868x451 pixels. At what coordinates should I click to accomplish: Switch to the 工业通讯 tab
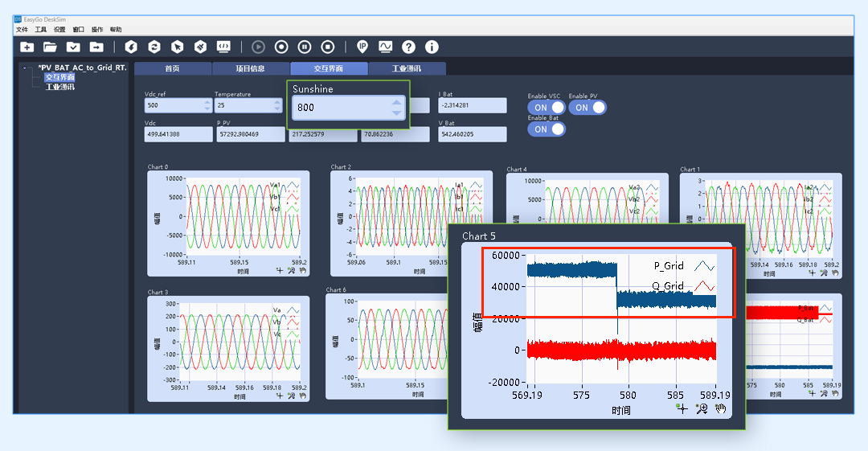(407, 68)
